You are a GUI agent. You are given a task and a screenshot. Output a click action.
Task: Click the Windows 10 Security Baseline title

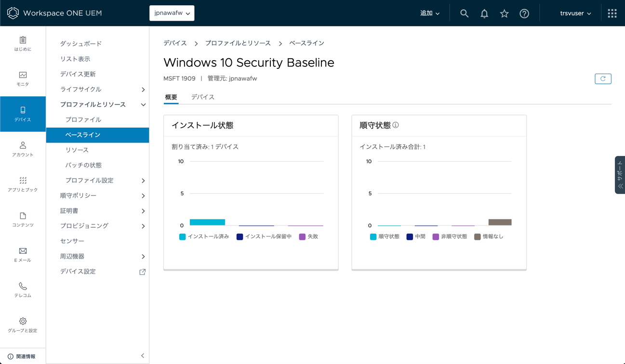point(249,63)
